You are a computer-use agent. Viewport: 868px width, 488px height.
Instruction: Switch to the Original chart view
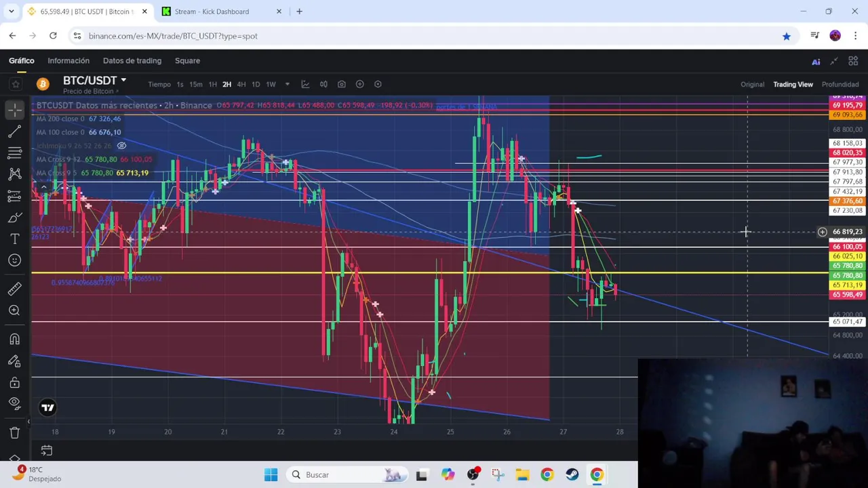tap(752, 84)
